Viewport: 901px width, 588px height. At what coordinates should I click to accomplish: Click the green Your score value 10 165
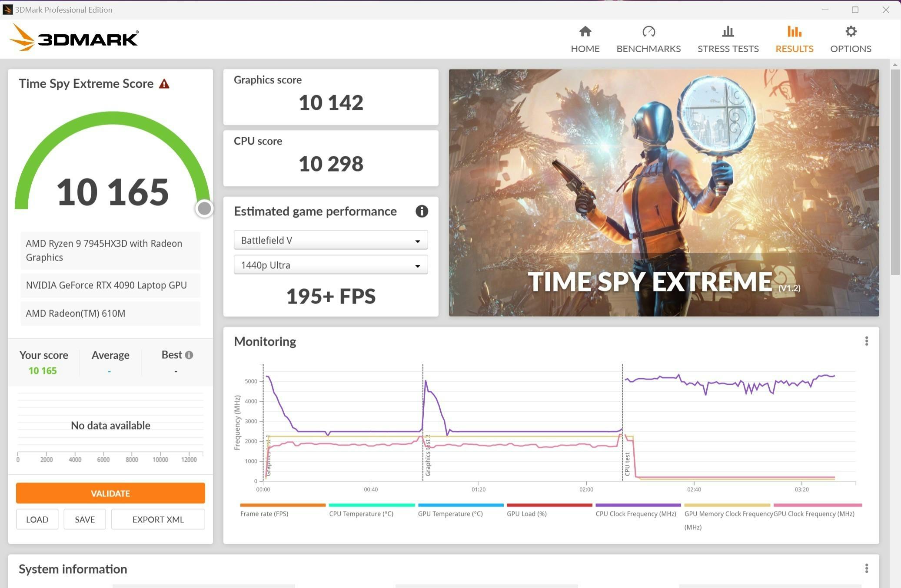(x=43, y=370)
